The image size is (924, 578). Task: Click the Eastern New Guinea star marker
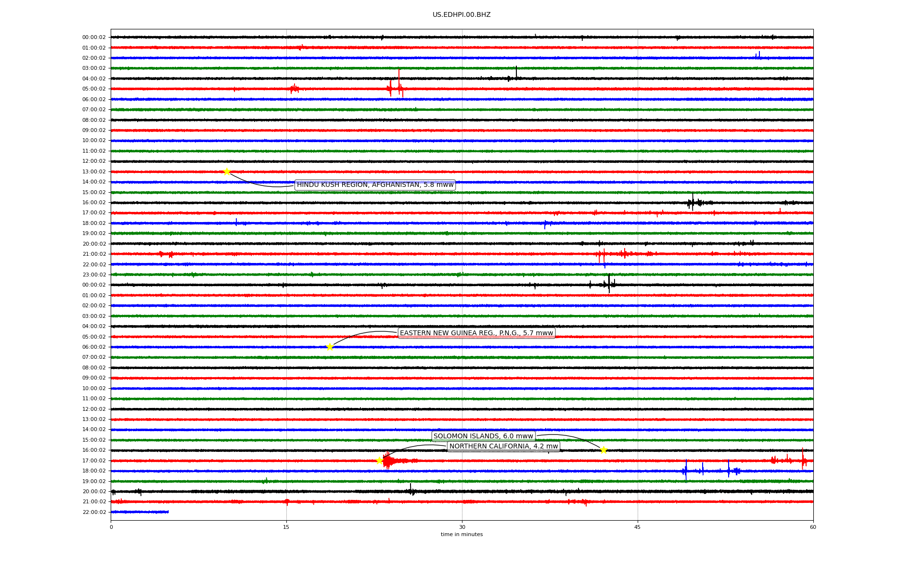click(x=330, y=347)
